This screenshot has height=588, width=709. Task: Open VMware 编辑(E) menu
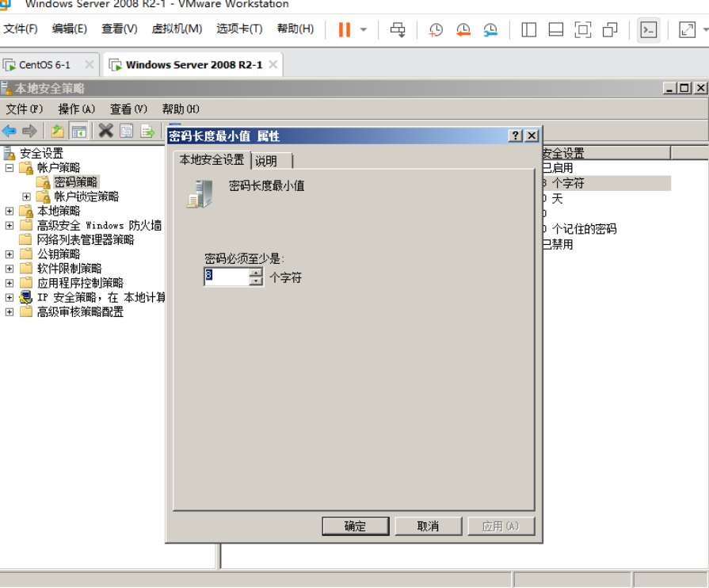69,29
